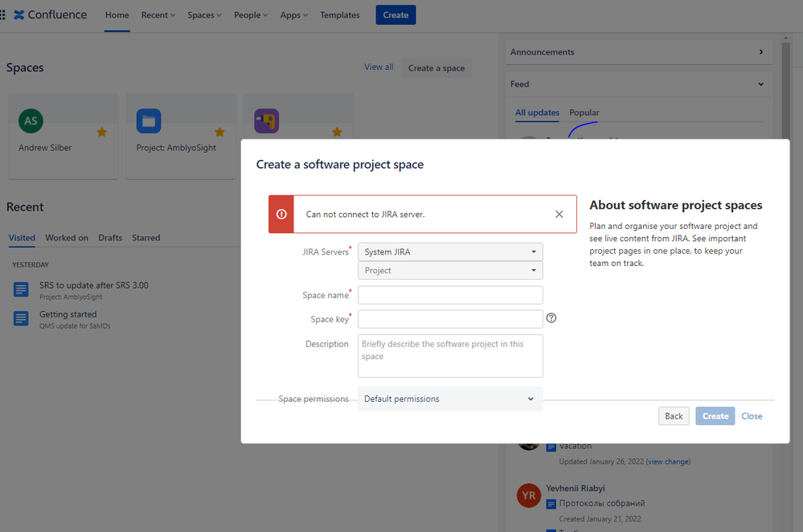Switch to the Drafts tab
Viewport: 803px width, 532px height.
[x=110, y=238]
